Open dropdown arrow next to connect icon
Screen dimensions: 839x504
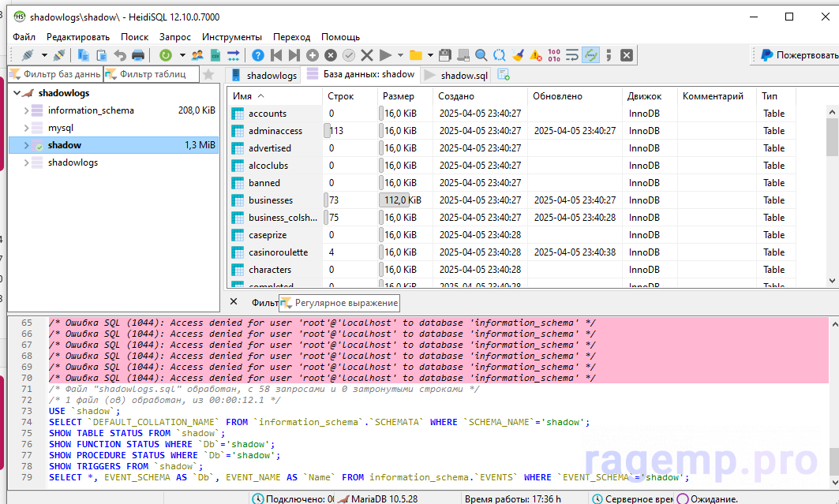click(44, 55)
